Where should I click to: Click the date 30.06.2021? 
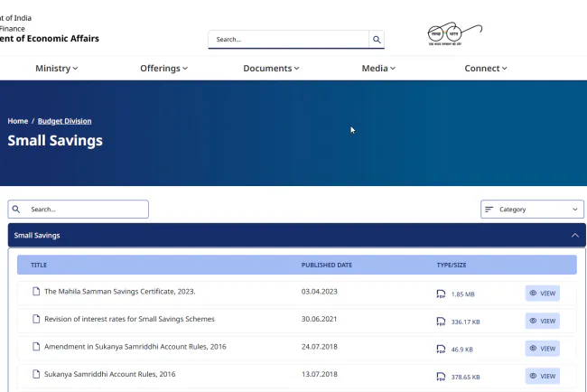click(320, 319)
